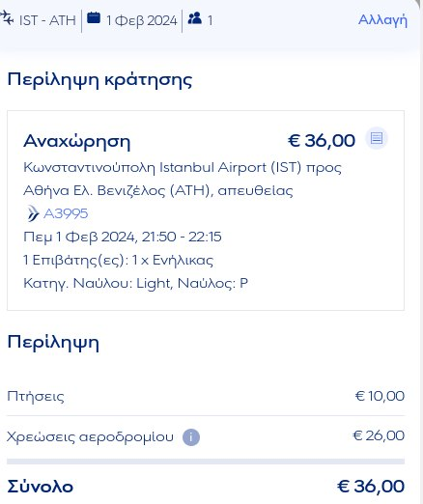Click the info icon next to Χρεώσεις αεροδρομίου
The height and width of the screenshot is (504, 423).
tap(191, 437)
